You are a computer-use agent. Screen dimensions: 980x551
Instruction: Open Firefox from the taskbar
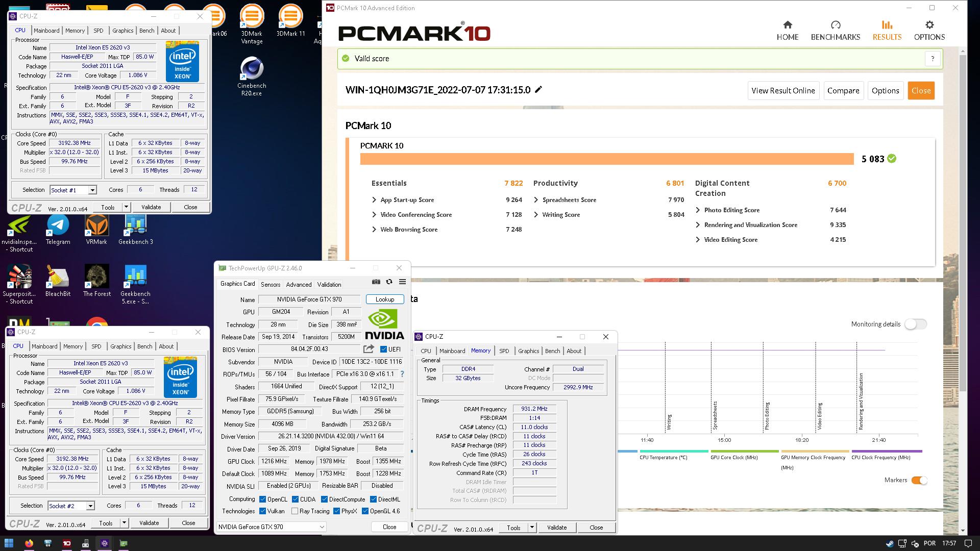(29, 543)
